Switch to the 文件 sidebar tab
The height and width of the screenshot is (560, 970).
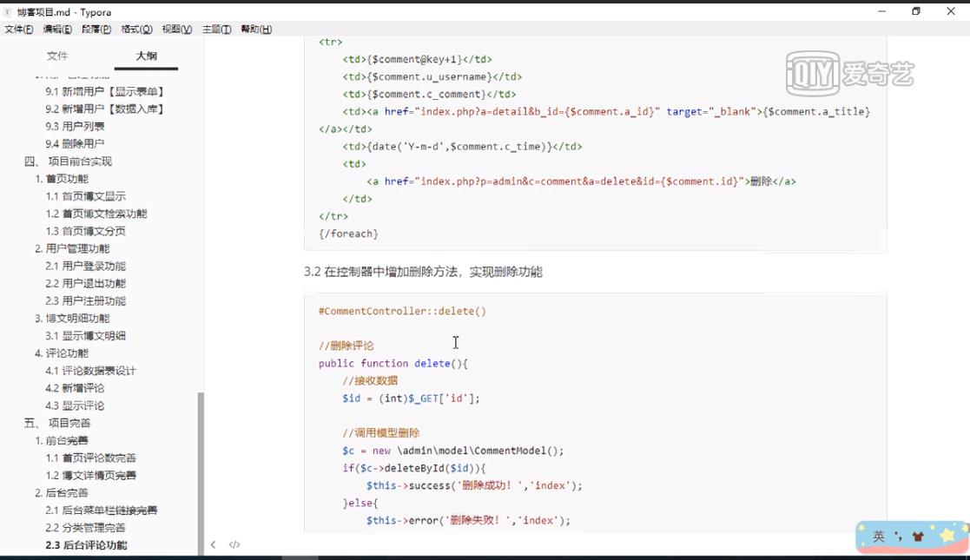[58, 56]
